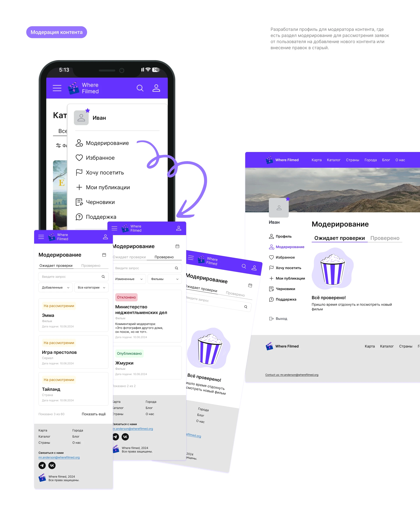Open the Измененные dropdown filter
The height and width of the screenshot is (515, 420).
click(x=129, y=279)
